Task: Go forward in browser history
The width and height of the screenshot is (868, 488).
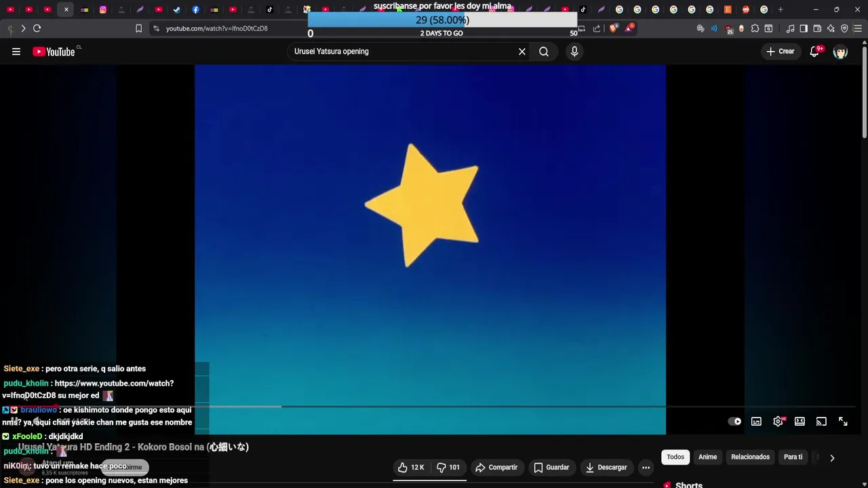Action: click(23, 28)
